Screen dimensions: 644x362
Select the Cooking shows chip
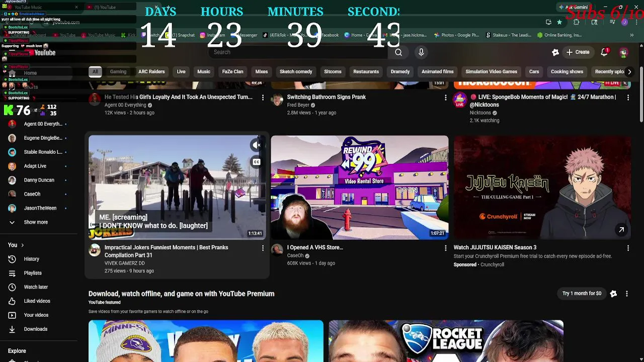pos(567,71)
